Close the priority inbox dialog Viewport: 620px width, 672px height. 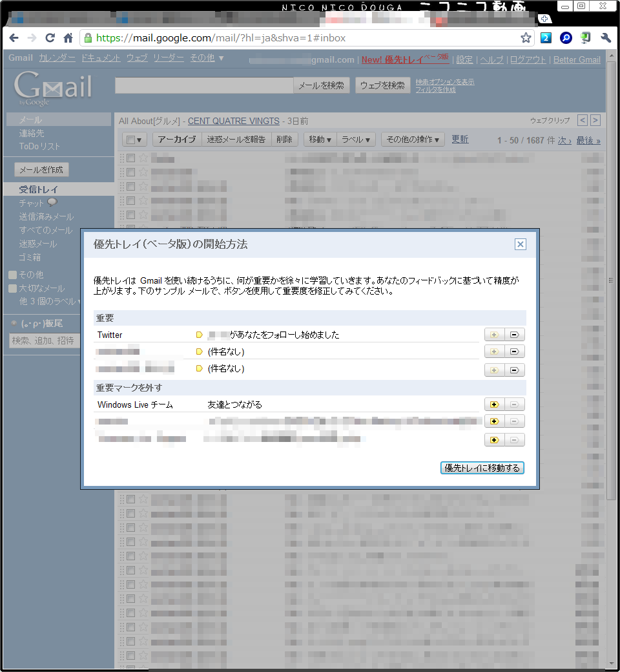coord(520,244)
